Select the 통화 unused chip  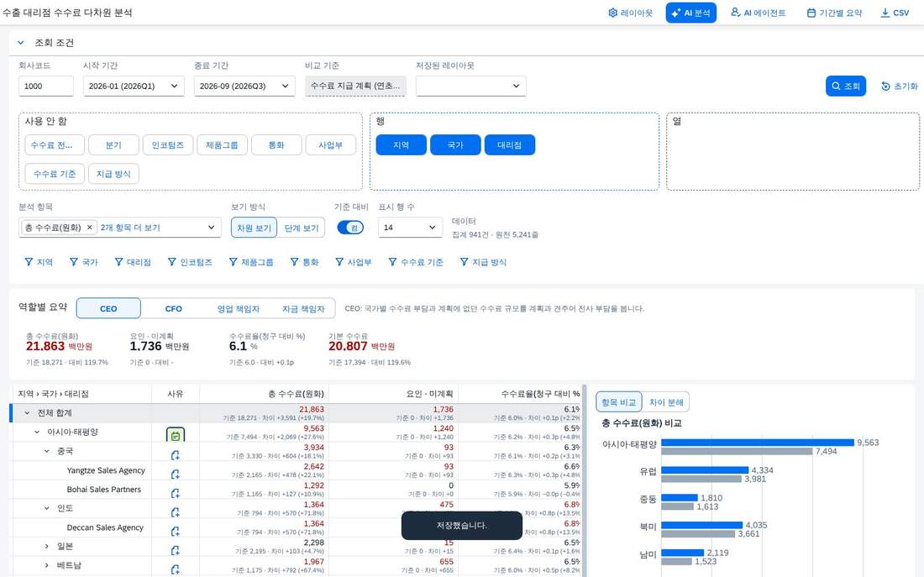coord(276,145)
